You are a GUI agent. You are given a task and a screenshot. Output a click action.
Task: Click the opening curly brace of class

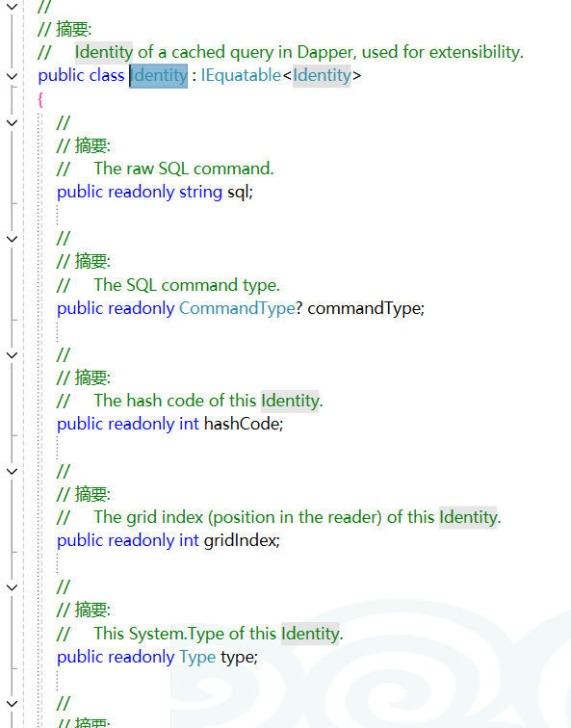pos(40,99)
